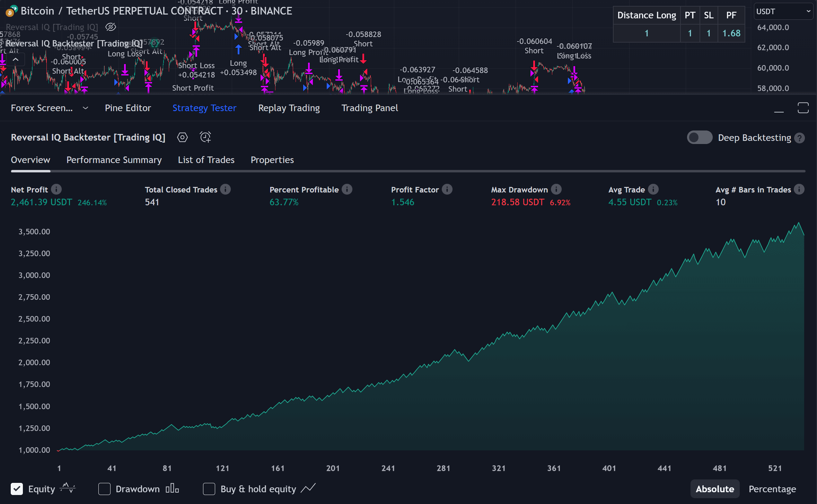Click the 4.55 USDT avg trade value
Image resolution: width=817 pixels, height=504 pixels.
pyautogui.click(x=630, y=202)
